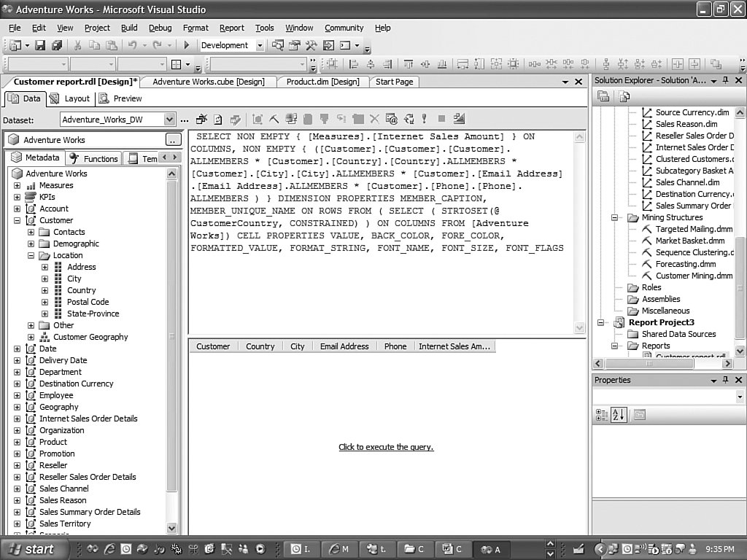Image resolution: width=747 pixels, height=560 pixels.
Task: Click the Internet Sales Am... column header
Action: coord(454,346)
